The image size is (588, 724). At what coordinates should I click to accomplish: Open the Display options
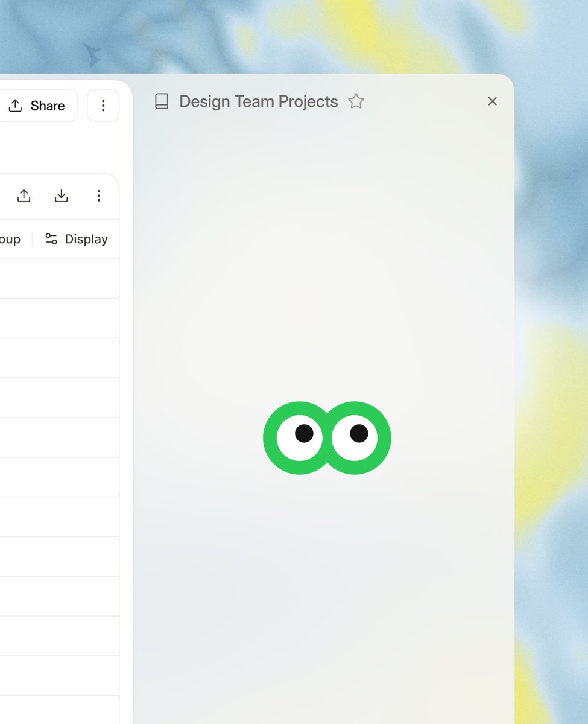[x=77, y=240]
